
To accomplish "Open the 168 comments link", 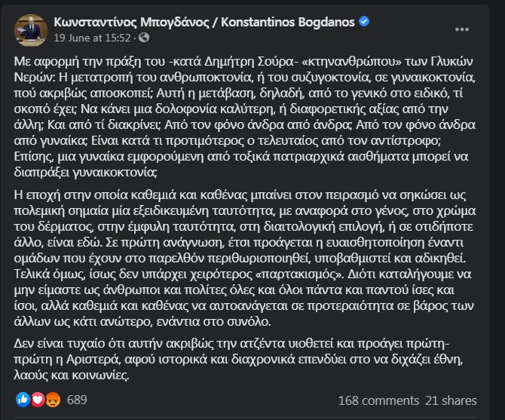I will pyautogui.click(x=378, y=400).
